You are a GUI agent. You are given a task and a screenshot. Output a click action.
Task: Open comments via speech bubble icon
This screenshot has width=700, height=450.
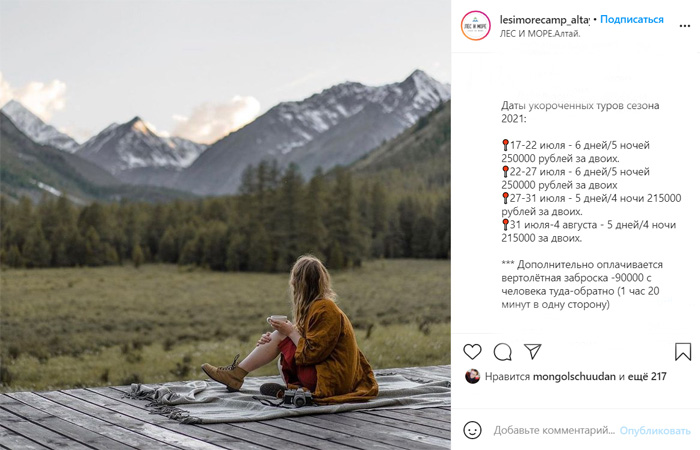tap(502, 352)
